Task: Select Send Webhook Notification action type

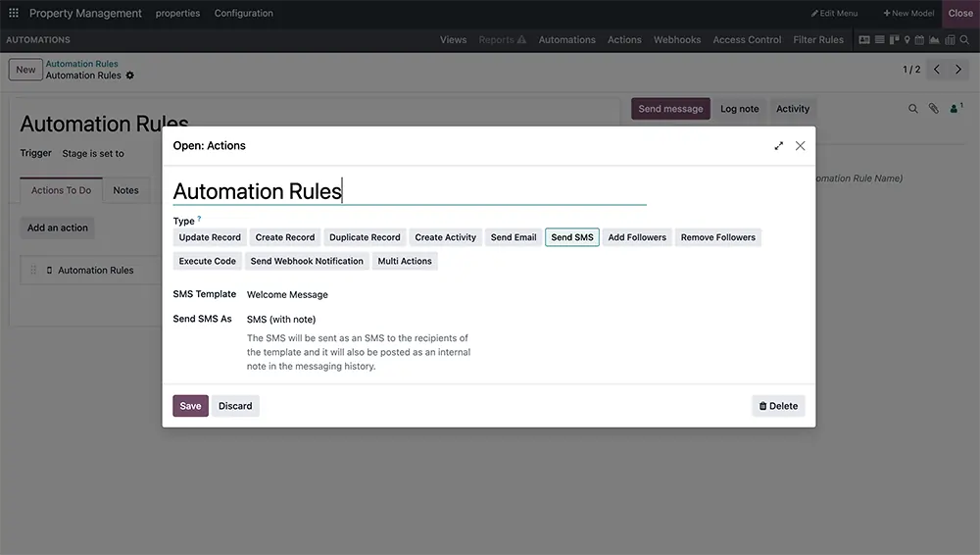Action: click(x=307, y=261)
